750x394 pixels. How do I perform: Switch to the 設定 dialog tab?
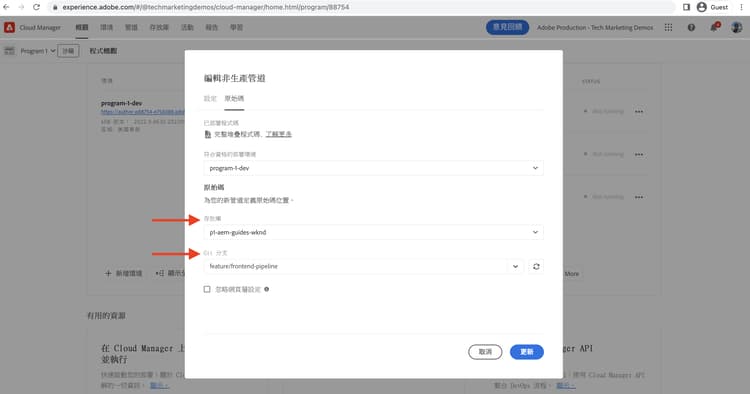coord(210,98)
